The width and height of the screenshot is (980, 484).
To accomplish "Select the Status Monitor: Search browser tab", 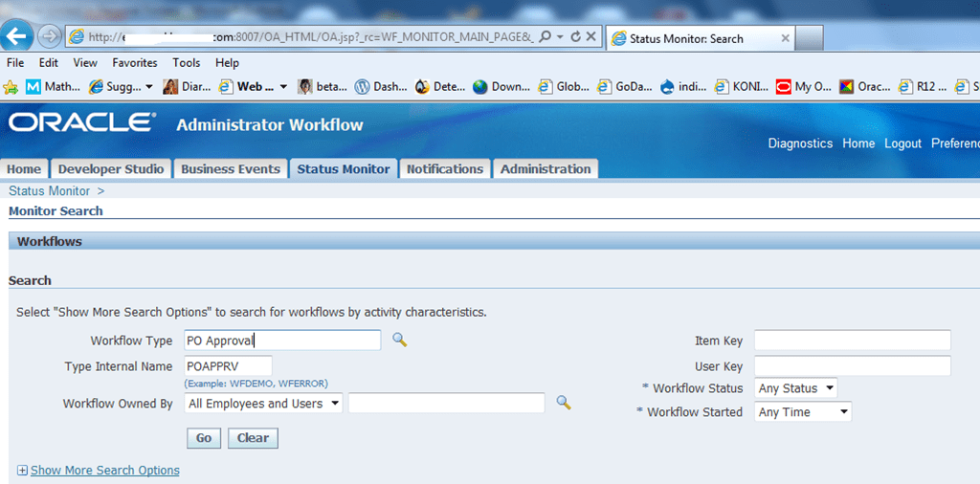I will 700,38.
